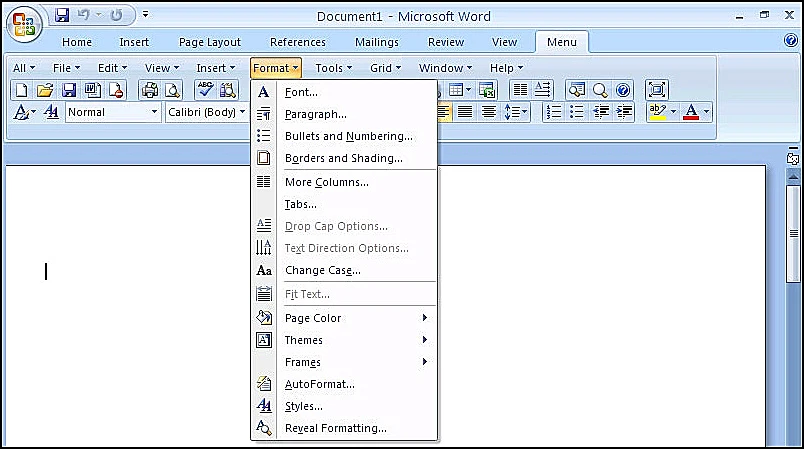Viewport: 804px width, 449px height.
Task: Open the Normal style dropdown
Action: tap(154, 112)
